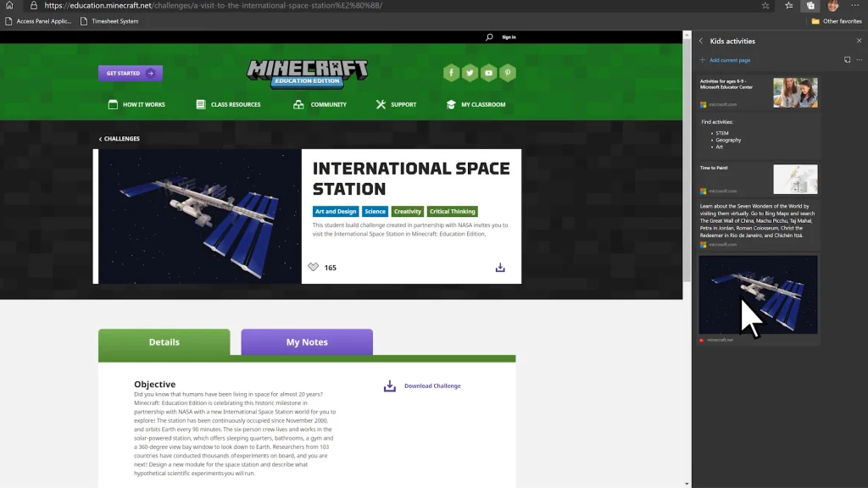Click the Get Started button
This screenshot has width=868, height=488.
point(131,73)
